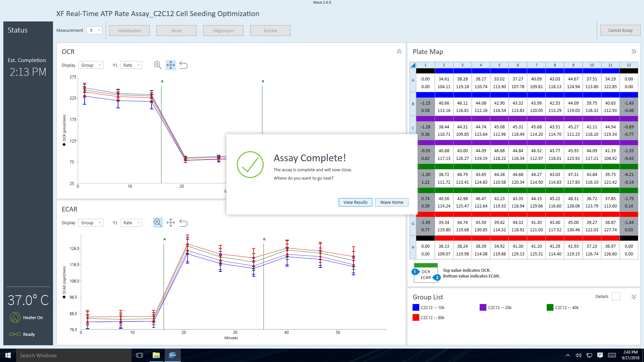Click the zoom in icon on ECAR chart
The image size is (644, 362).
(x=157, y=222)
